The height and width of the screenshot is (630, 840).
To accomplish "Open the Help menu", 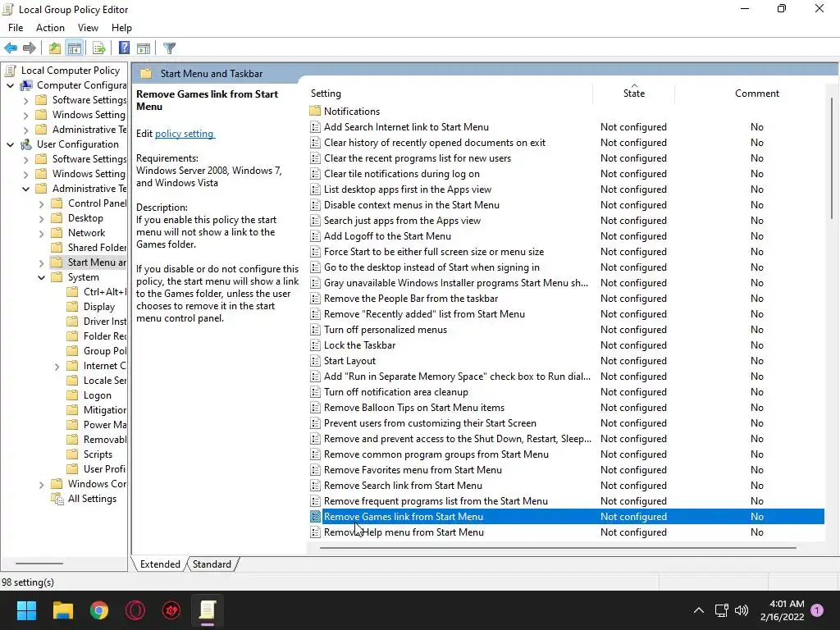I will click(x=121, y=28).
